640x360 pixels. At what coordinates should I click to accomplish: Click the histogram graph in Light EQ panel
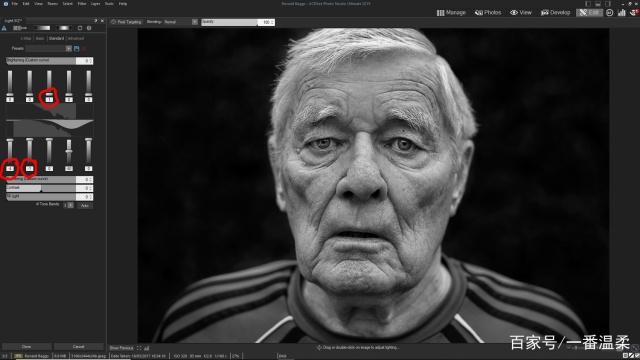(50, 120)
